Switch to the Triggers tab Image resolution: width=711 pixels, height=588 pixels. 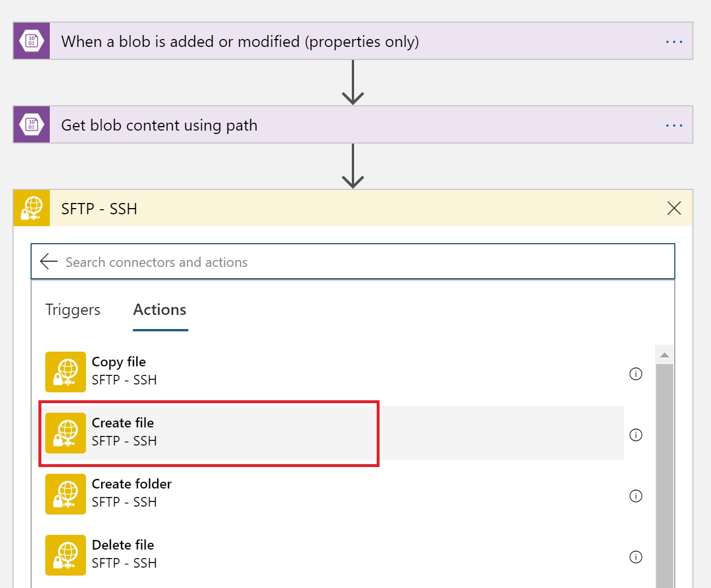click(73, 310)
